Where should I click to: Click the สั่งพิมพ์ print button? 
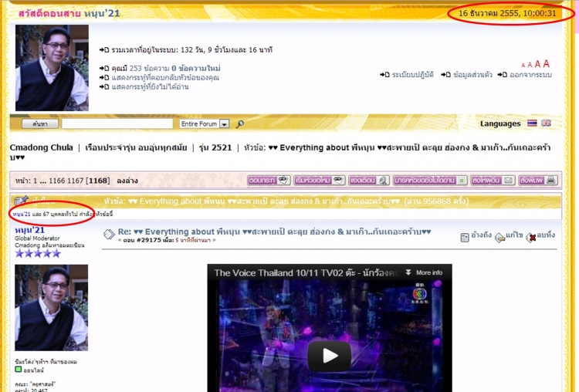tap(538, 181)
